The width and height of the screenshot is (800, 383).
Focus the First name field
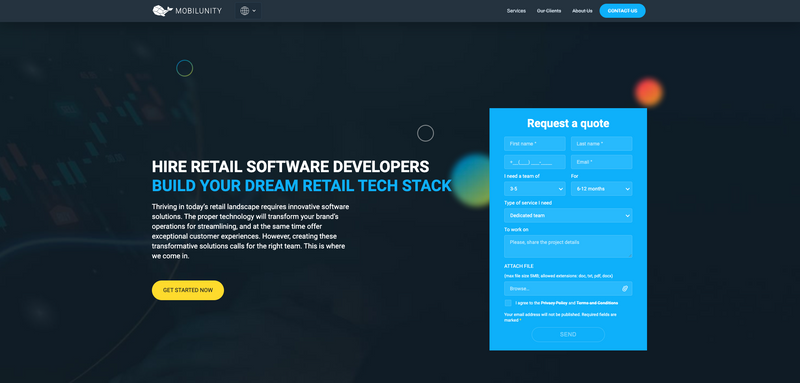tap(535, 144)
